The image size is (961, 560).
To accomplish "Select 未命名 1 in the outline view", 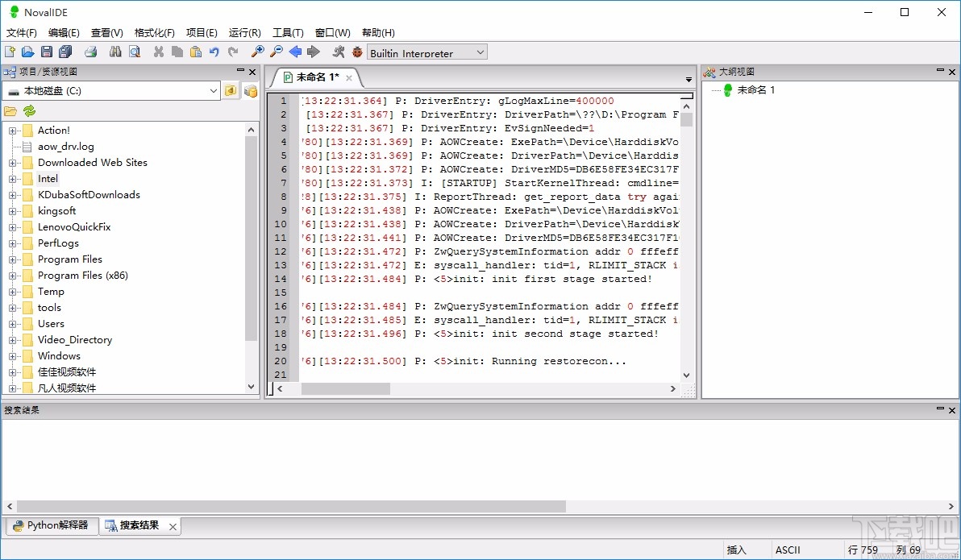I will (x=755, y=90).
